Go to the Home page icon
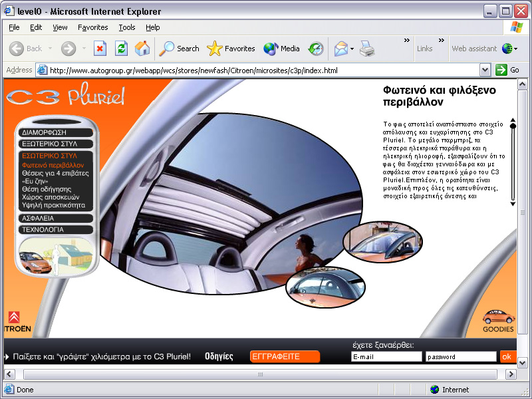This screenshot has height=399, width=532. tap(142, 49)
